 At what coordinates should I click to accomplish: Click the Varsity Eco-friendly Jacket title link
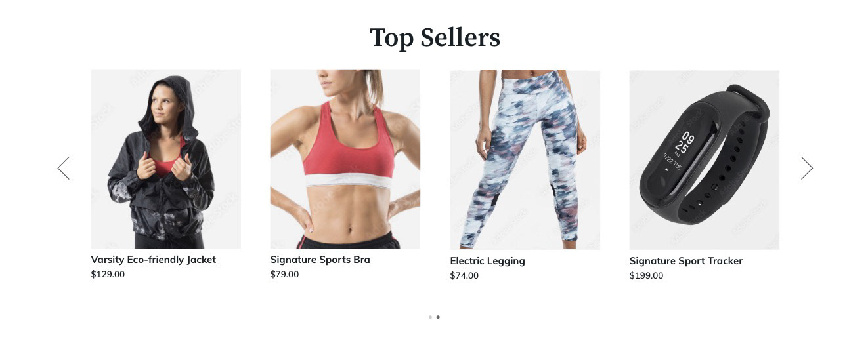[154, 260]
